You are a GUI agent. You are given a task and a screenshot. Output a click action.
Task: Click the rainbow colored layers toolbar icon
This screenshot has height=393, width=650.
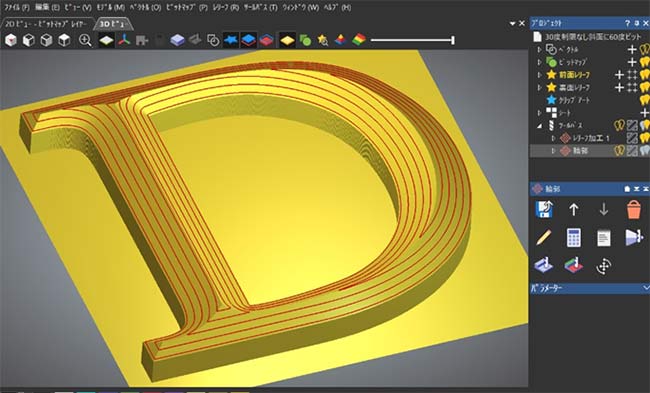pos(359,40)
